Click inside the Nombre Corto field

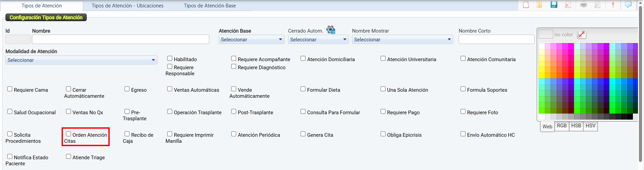click(x=496, y=40)
